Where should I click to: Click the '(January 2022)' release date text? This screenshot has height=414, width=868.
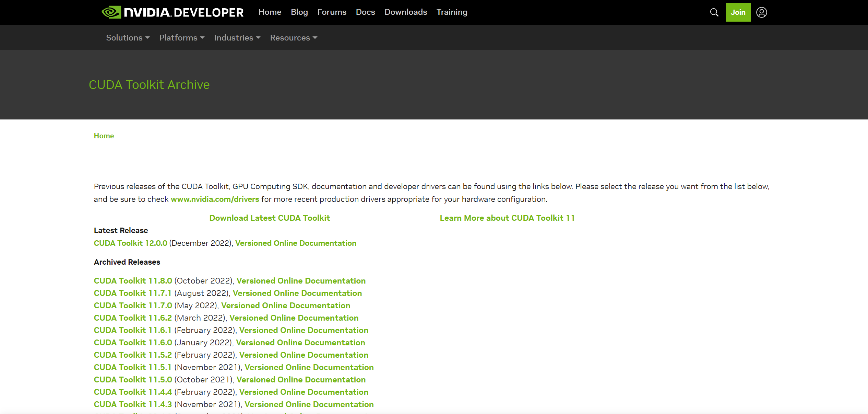point(203,343)
